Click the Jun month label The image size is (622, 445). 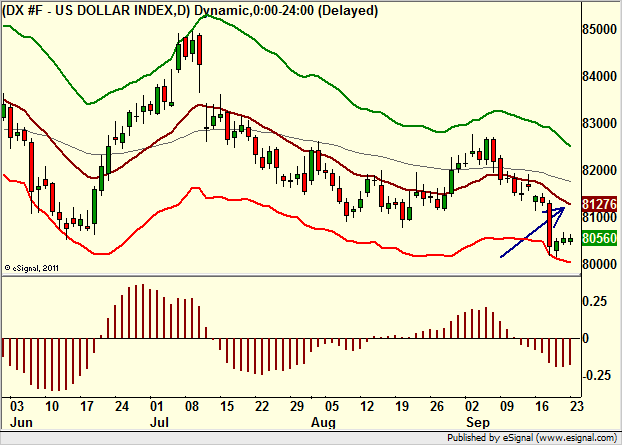pos(21,422)
